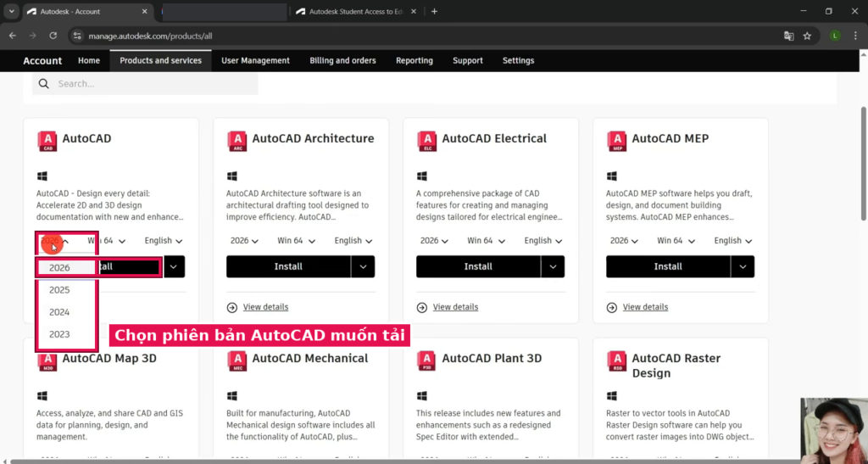The width and height of the screenshot is (868, 464).
Task: Expand AutoCAD Architecture install options arrow
Action: (363, 266)
